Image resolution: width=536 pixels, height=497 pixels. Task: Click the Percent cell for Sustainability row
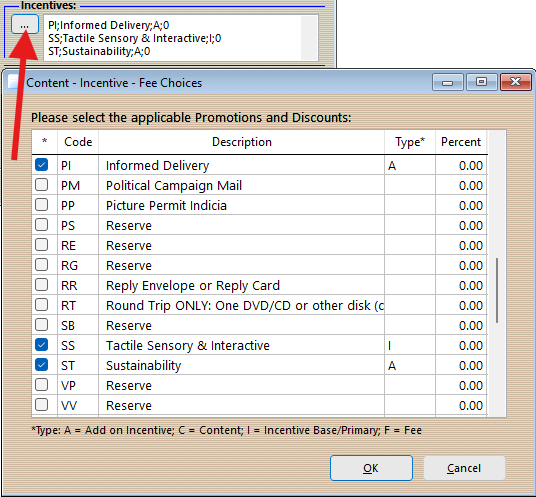point(461,365)
